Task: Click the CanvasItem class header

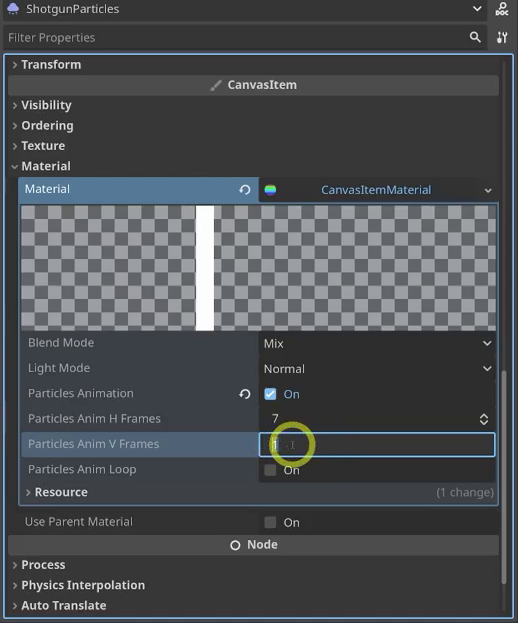Action: pos(253,85)
